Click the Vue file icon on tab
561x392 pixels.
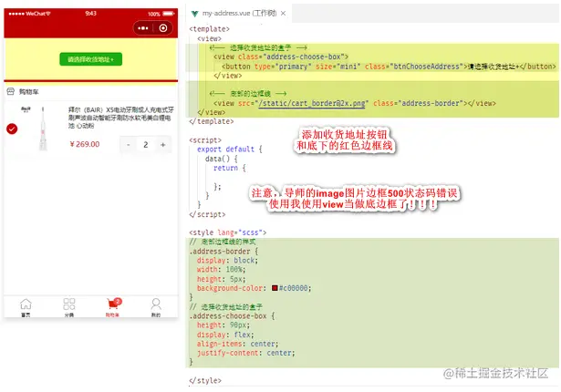[x=194, y=14]
